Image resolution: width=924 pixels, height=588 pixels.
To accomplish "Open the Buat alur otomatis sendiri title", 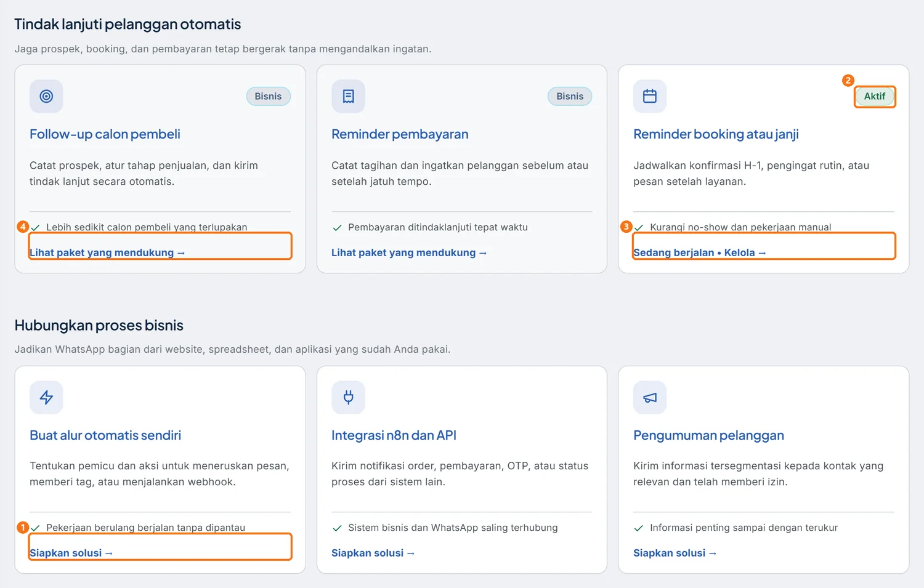I will click(105, 435).
